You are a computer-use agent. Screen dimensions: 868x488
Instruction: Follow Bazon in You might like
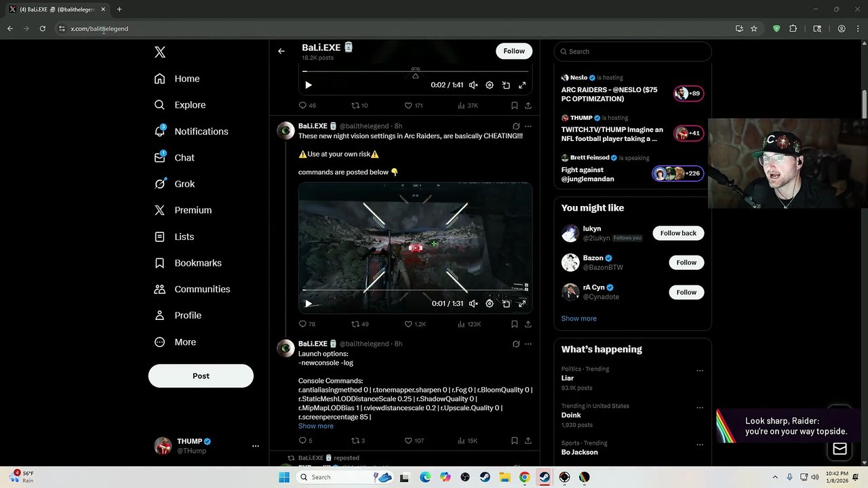coord(686,263)
